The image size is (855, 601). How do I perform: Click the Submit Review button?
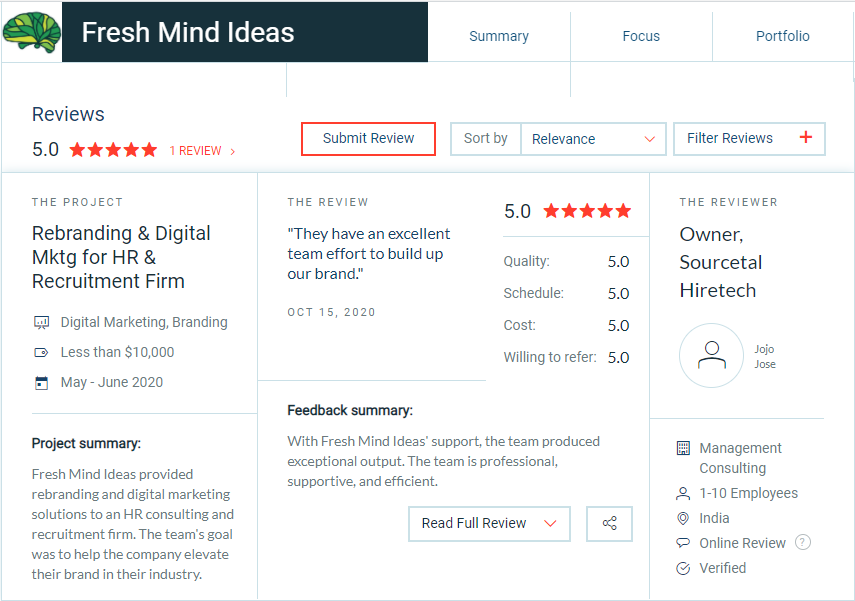tap(369, 139)
